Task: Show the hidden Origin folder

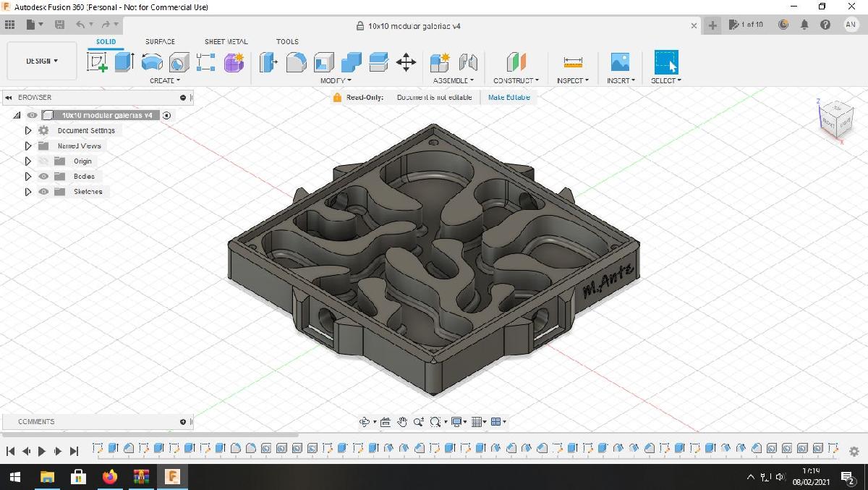Action: click(43, 161)
